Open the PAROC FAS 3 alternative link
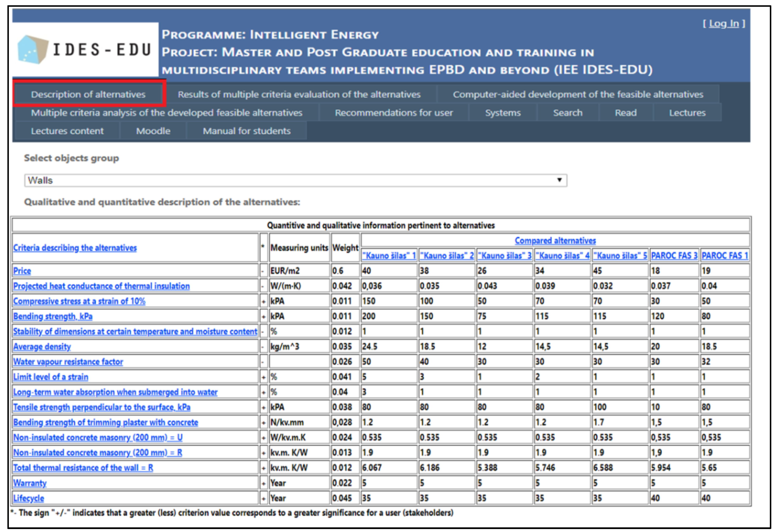The image size is (777, 532). coord(674,256)
